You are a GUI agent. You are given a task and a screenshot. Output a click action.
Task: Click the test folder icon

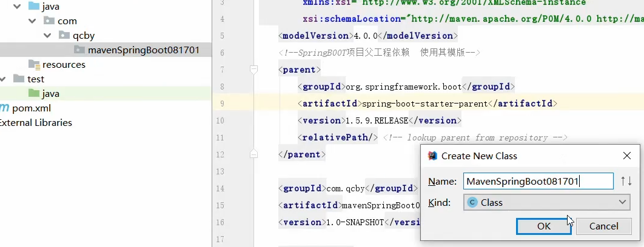coord(18,79)
